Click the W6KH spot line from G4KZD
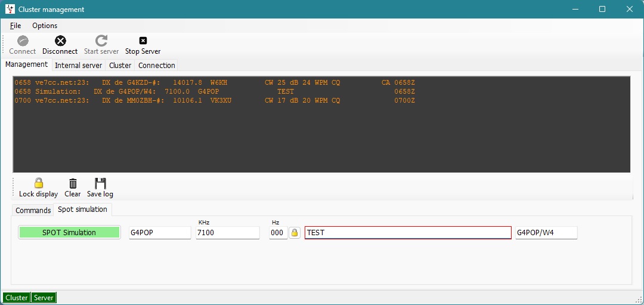Screen dimensions: 644x305 [215, 82]
